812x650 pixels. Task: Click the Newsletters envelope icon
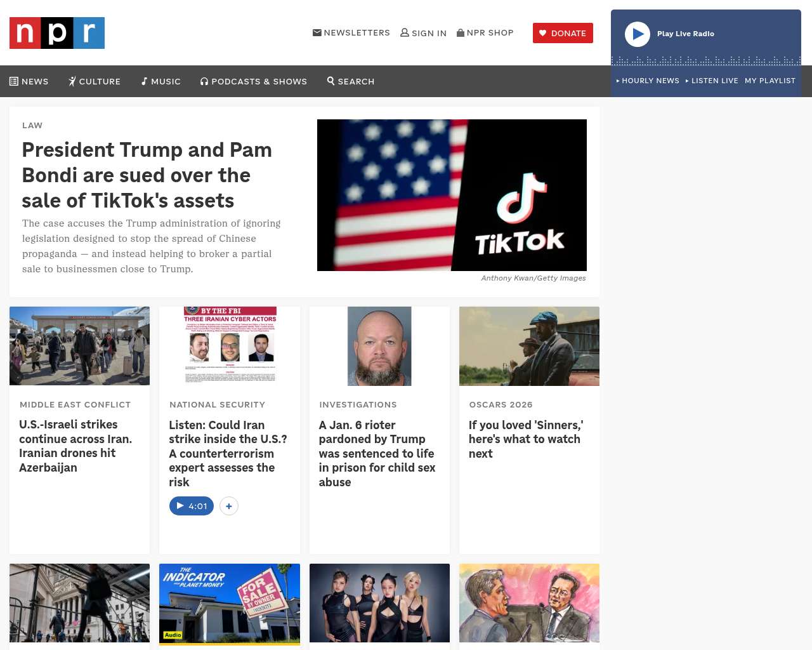[317, 32]
